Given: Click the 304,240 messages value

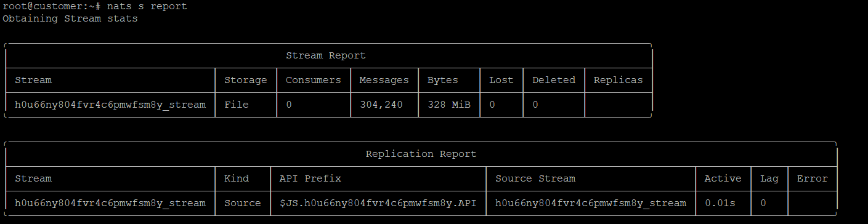Looking at the screenshot, I should [x=381, y=105].
